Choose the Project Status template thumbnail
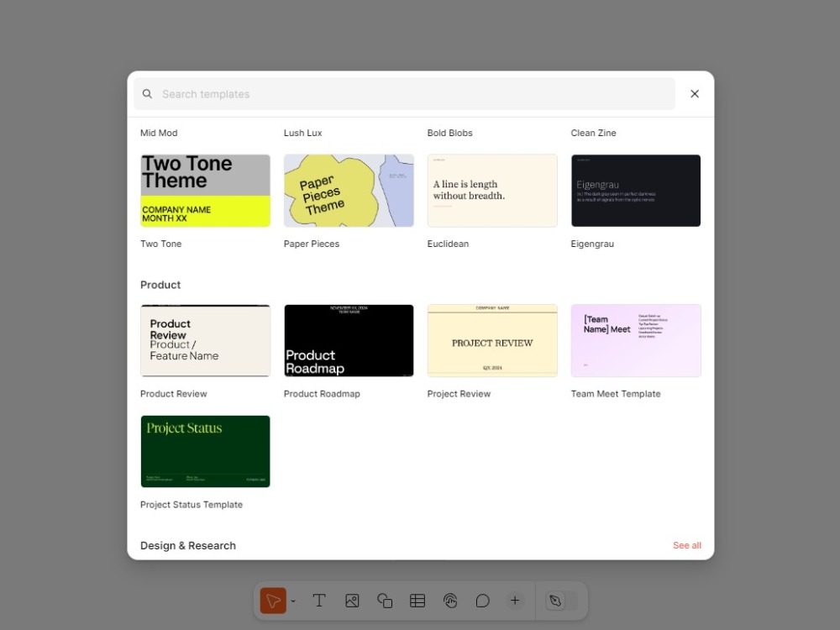This screenshot has height=630, width=840. pyautogui.click(x=205, y=452)
